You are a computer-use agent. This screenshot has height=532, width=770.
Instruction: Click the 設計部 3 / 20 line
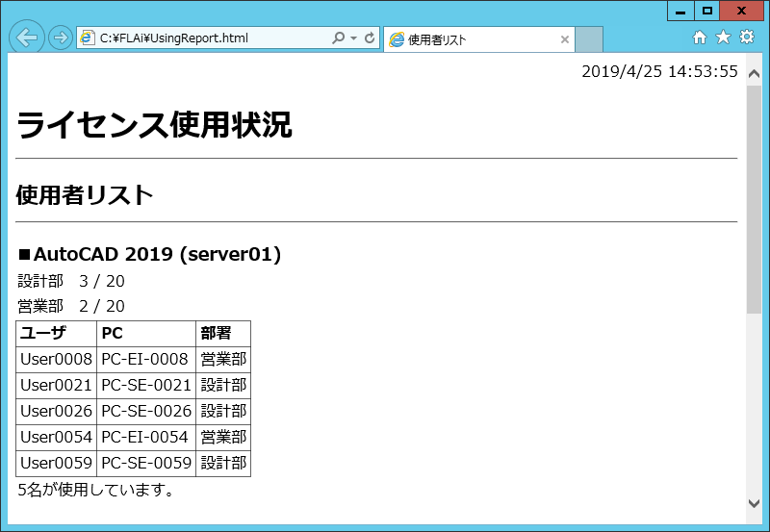[71, 281]
